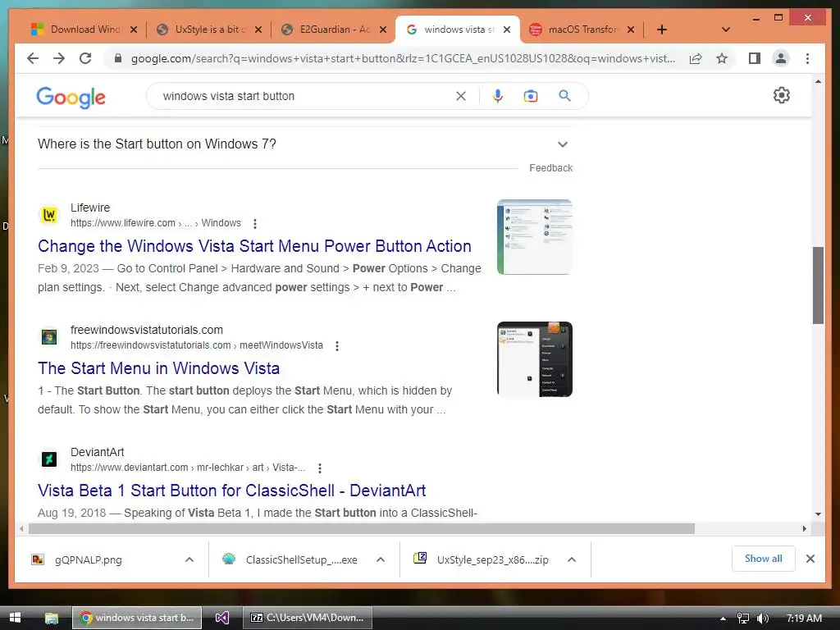Open Chrome profile avatar menu
840x630 pixels.
coord(781,58)
